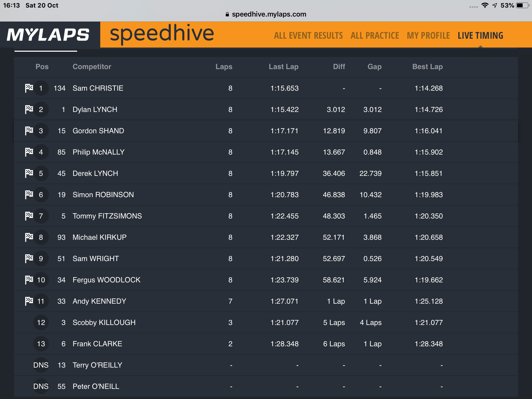Image resolution: width=532 pixels, height=399 pixels.
Task: Select competitor Philip McNALLY
Action: click(98, 152)
